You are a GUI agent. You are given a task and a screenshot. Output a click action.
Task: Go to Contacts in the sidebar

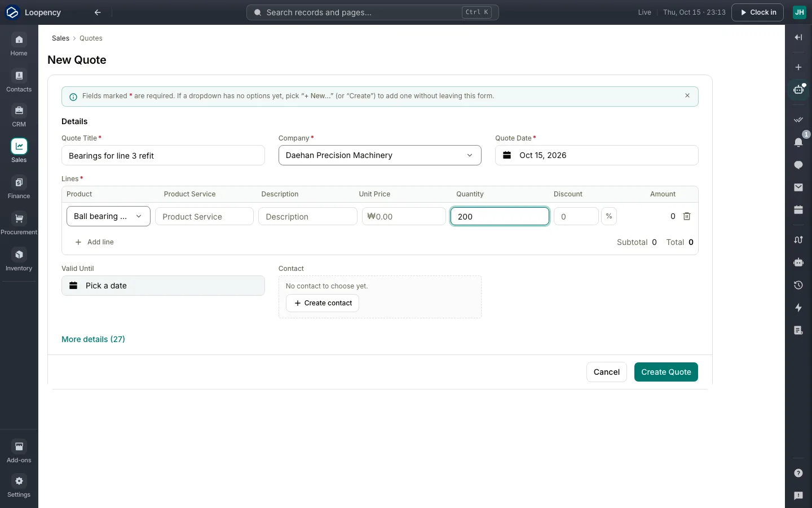(x=19, y=81)
